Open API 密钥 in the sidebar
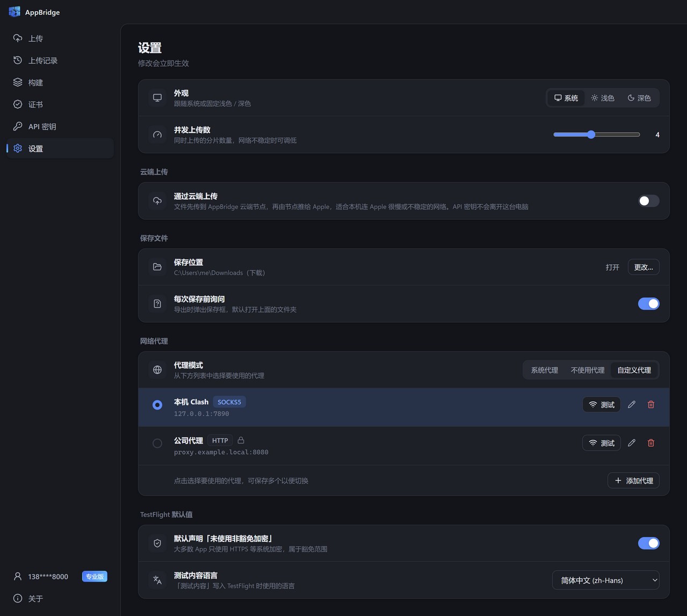687x616 pixels. click(60, 126)
